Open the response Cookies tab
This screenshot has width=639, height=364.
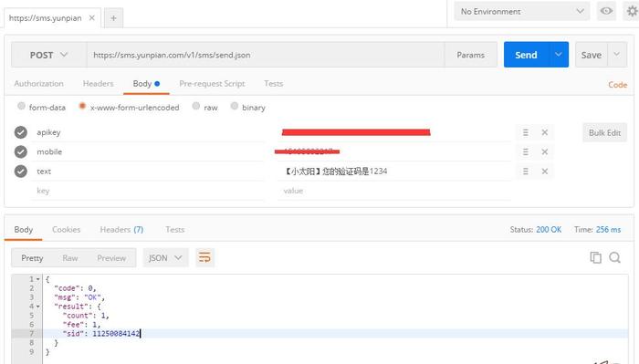[x=66, y=230]
